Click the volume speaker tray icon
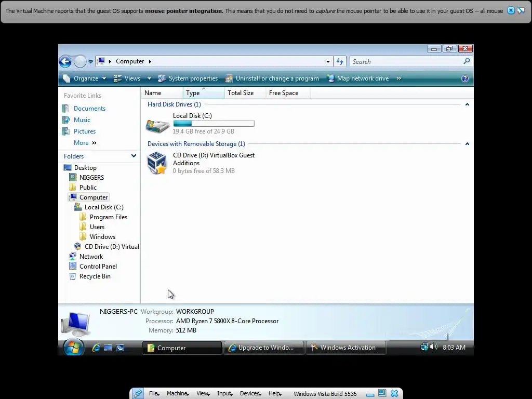This screenshot has width=532, height=399. (x=434, y=347)
